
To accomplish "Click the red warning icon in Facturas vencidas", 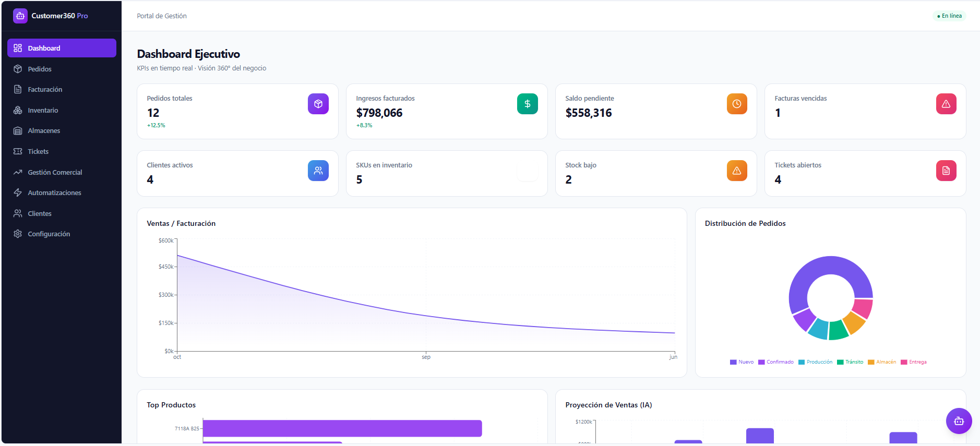I will (946, 104).
